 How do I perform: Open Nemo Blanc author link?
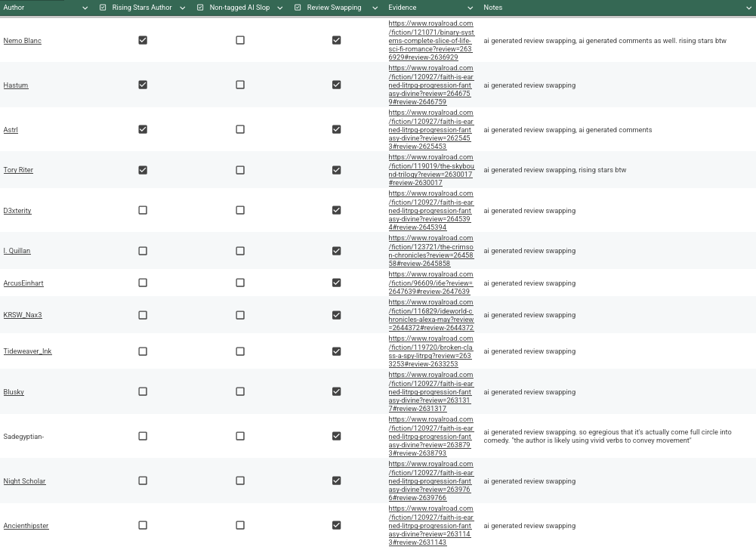[22, 41]
